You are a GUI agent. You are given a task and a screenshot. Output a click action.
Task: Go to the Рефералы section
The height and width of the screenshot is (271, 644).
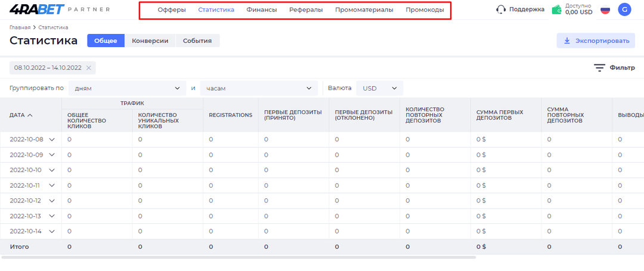tap(306, 10)
